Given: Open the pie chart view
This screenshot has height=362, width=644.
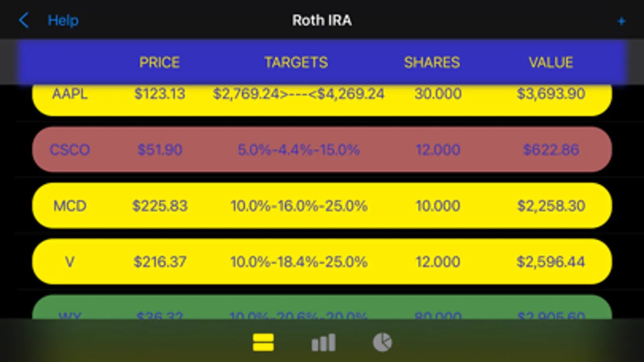Looking at the screenshot, I should [x=382, y=342].
